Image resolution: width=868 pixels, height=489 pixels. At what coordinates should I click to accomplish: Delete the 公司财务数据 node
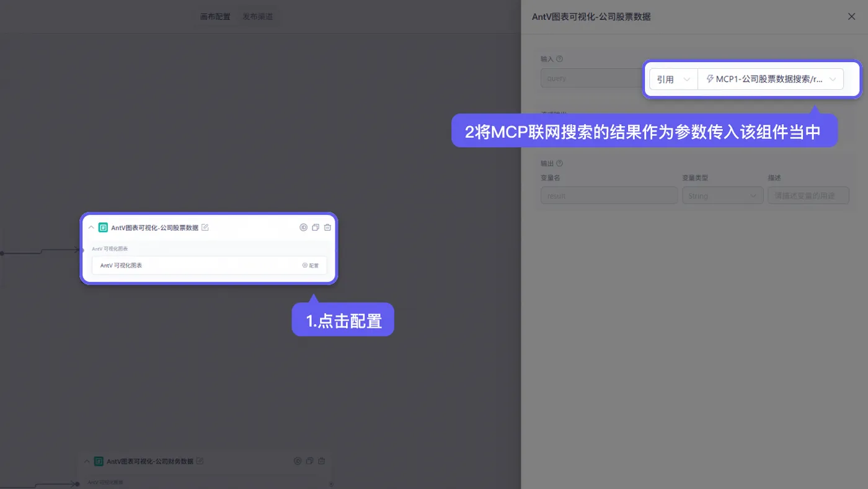click(322, 461)
